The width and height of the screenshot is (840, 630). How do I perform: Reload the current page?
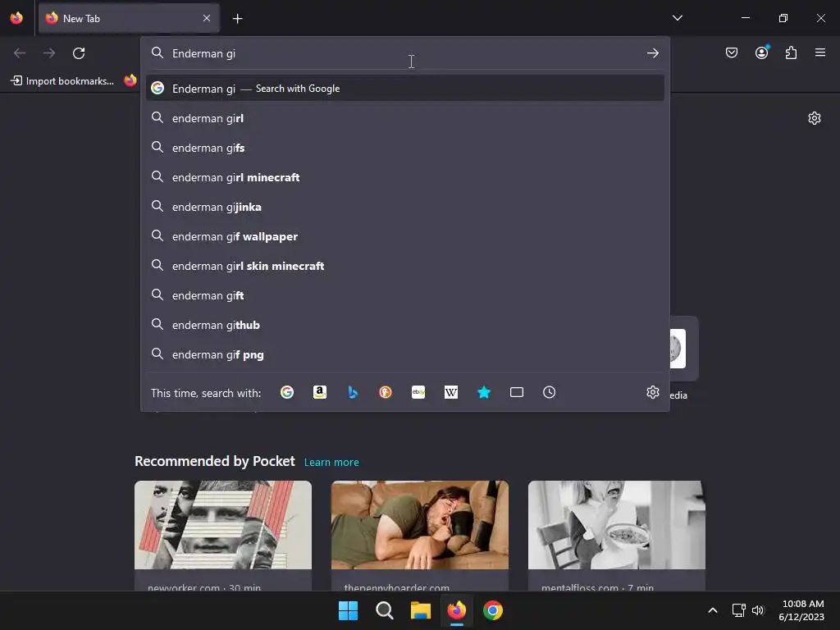click(79, 53)
